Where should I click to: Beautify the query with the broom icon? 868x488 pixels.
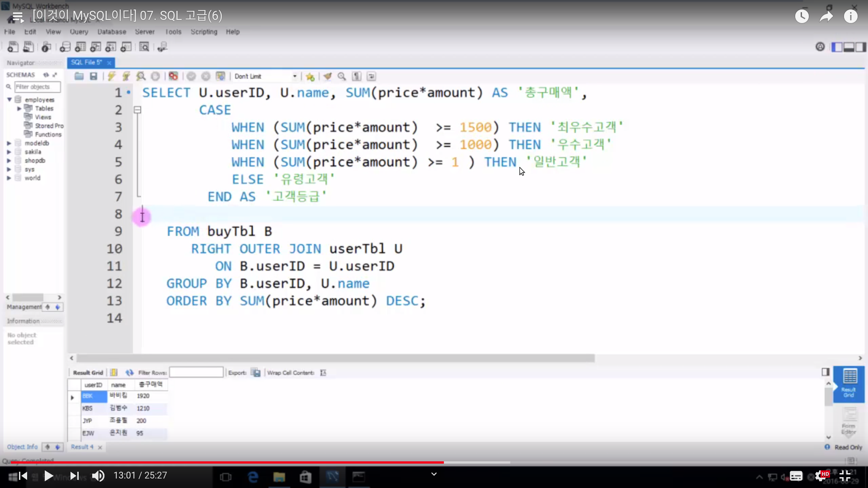point(327,76)
